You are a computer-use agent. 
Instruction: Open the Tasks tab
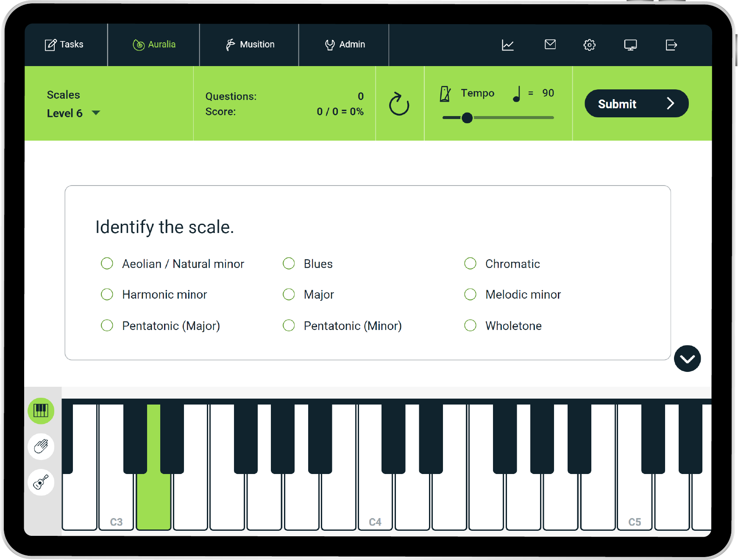[64, 44]
